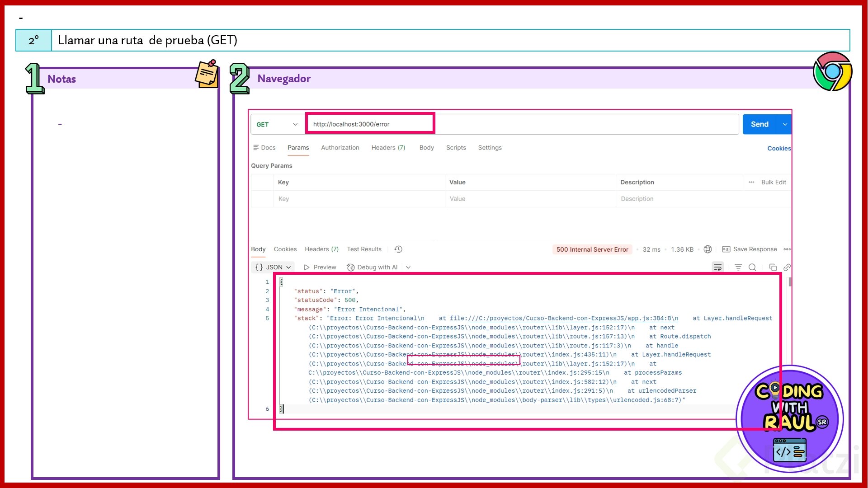Open the GET method dropdown
The height and width of the screenshot is (488, 868).
277,124
